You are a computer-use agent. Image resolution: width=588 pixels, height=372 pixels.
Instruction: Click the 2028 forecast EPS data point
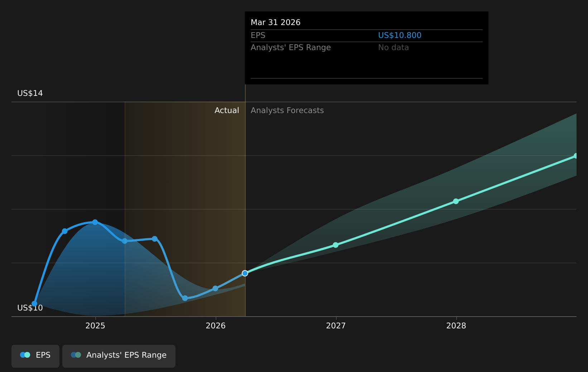click(456, 201)
